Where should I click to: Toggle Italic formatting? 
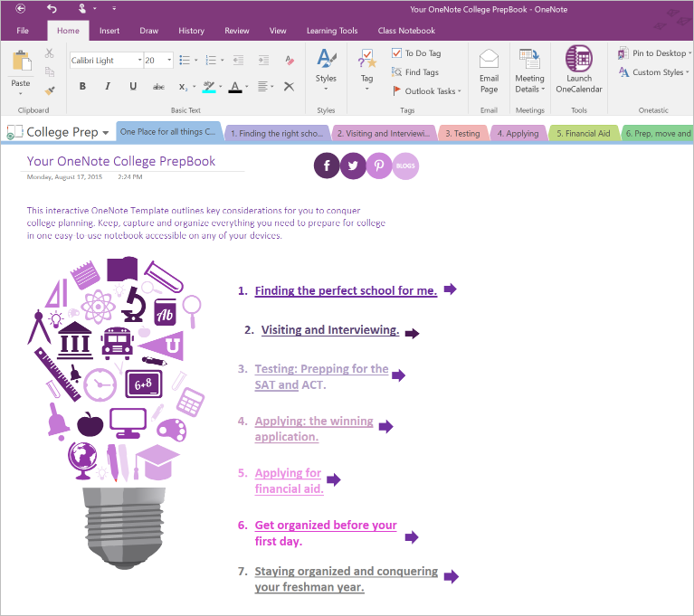tap(108, 87)
